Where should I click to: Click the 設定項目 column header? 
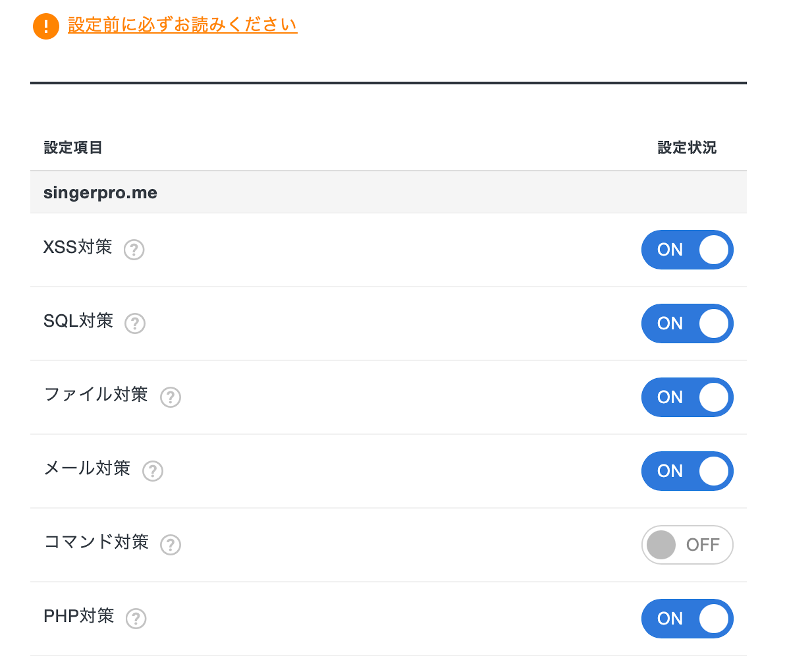pyautogui.click(x=73, y=148)
